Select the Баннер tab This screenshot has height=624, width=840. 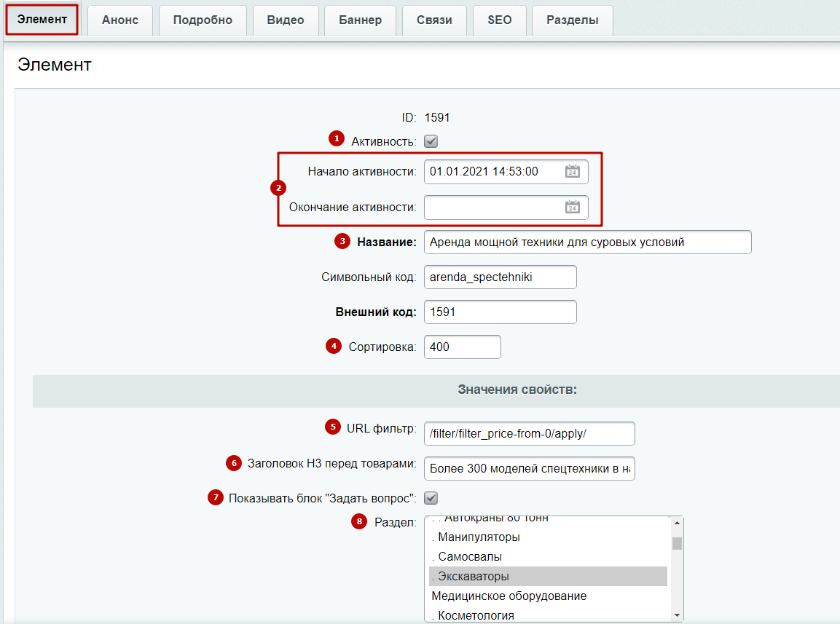[x=360, y=20]
